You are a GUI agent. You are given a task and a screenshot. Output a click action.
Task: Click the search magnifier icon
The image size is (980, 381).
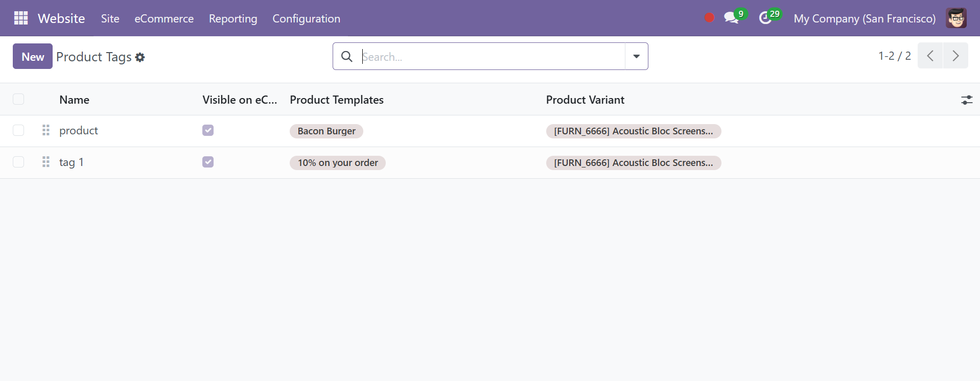coord(347,57)
